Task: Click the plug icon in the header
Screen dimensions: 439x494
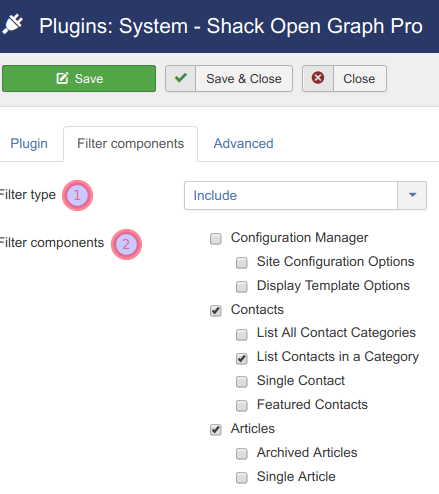Action: click(13, 24)
